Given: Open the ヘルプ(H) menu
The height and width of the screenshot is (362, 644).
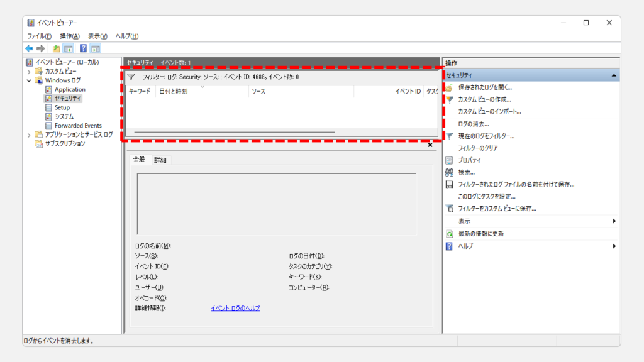Looking at the screenshot, I should pyautogui.click(x=127, y=36).
